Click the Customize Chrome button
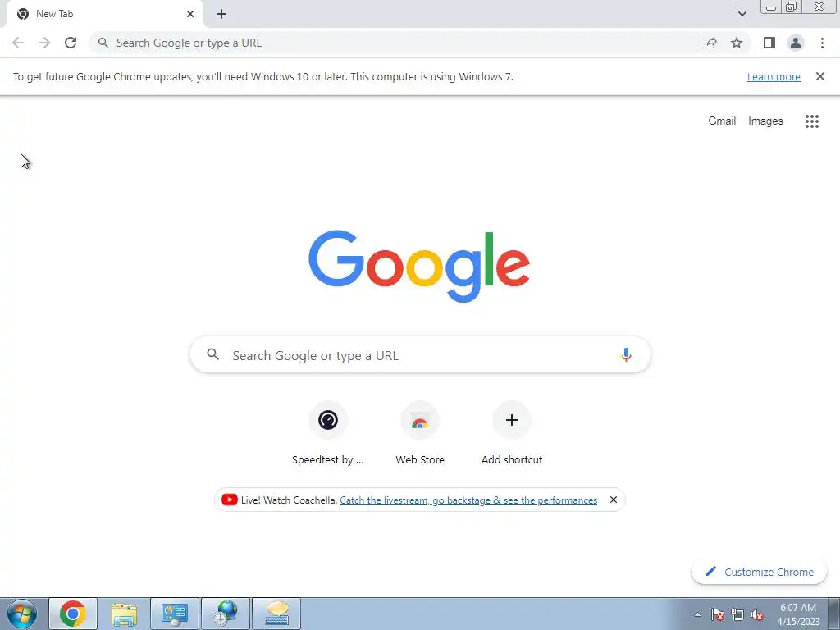 [759, 572]
